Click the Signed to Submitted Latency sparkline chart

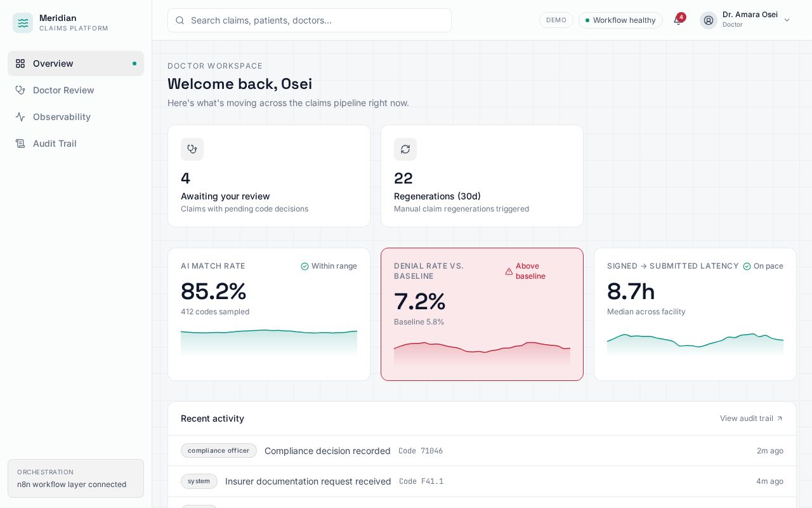tap(695, 344)
